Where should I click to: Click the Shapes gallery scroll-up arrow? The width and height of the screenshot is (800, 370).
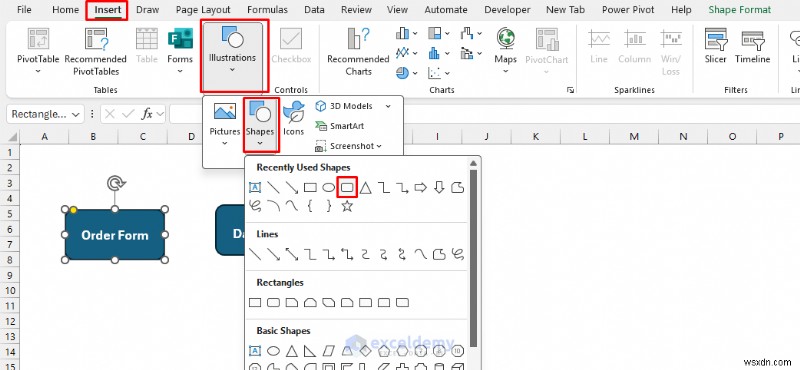(473, 163)
